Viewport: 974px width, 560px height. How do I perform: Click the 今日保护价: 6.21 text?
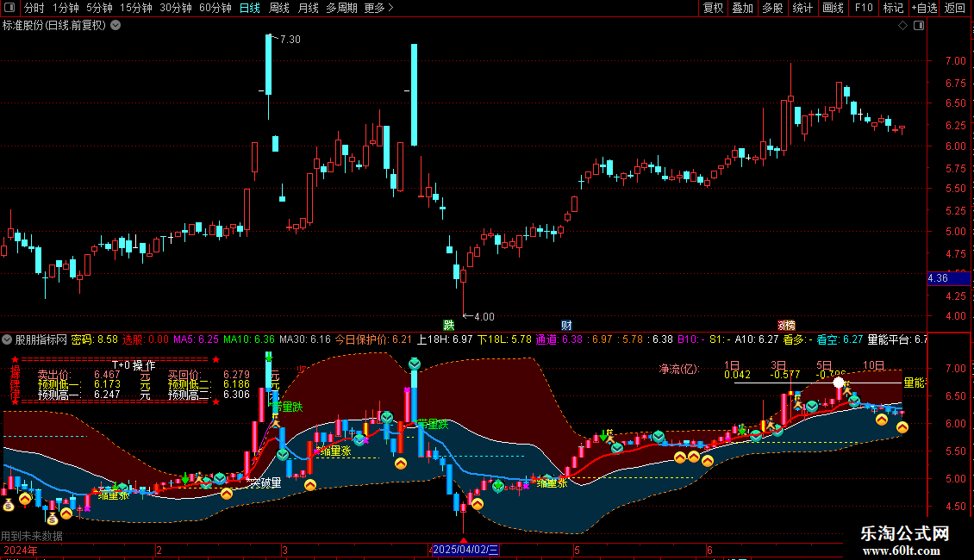point(373,339)
